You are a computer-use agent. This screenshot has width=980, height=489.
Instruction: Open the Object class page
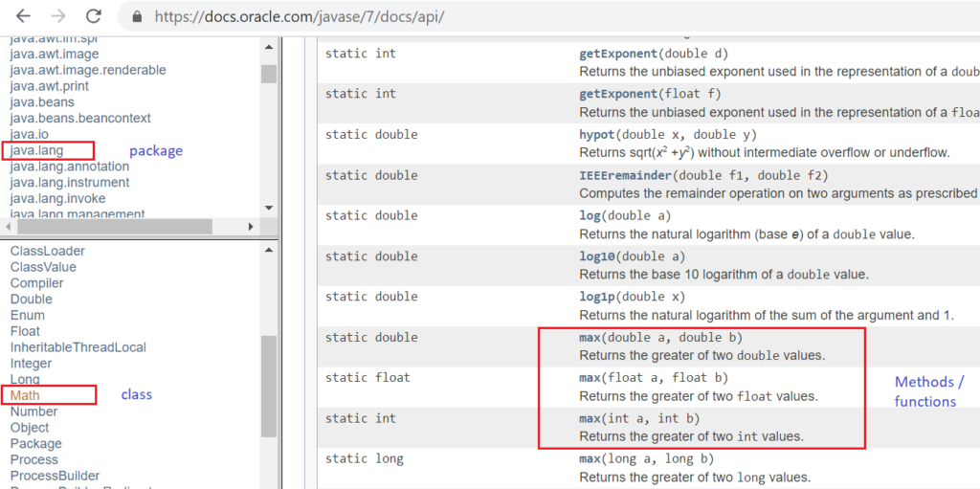pos(30,428)
